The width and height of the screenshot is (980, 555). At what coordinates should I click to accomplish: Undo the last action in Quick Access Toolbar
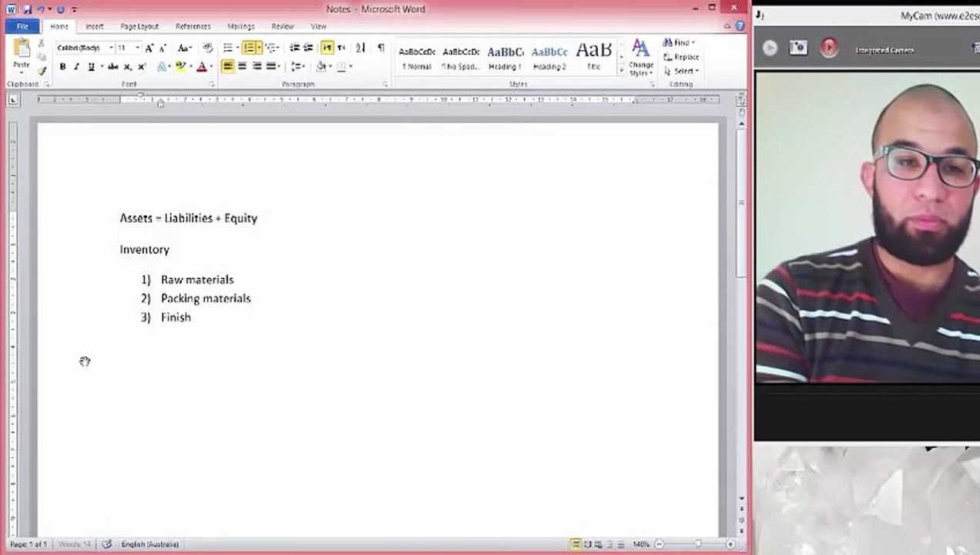coord(42,9)
